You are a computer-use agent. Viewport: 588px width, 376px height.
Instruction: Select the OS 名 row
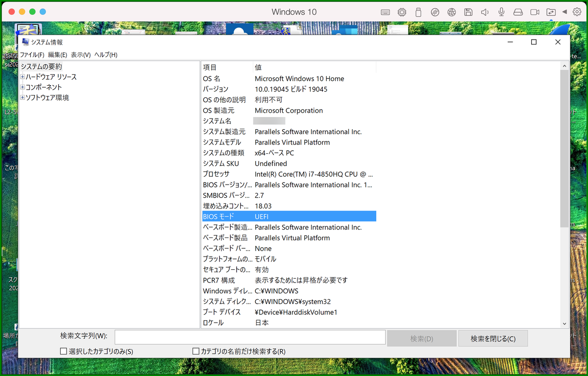(289, 78)
